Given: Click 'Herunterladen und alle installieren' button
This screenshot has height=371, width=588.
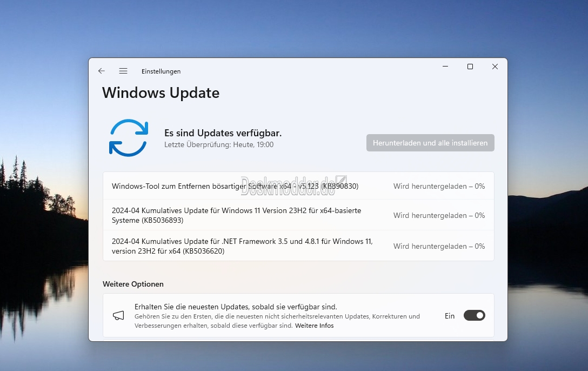Looking at the screenshot, I should 430,143.
